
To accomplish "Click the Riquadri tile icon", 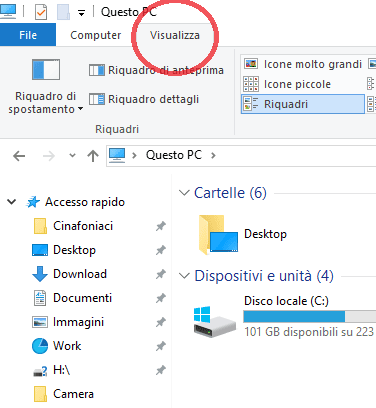I will pos(251,104).
